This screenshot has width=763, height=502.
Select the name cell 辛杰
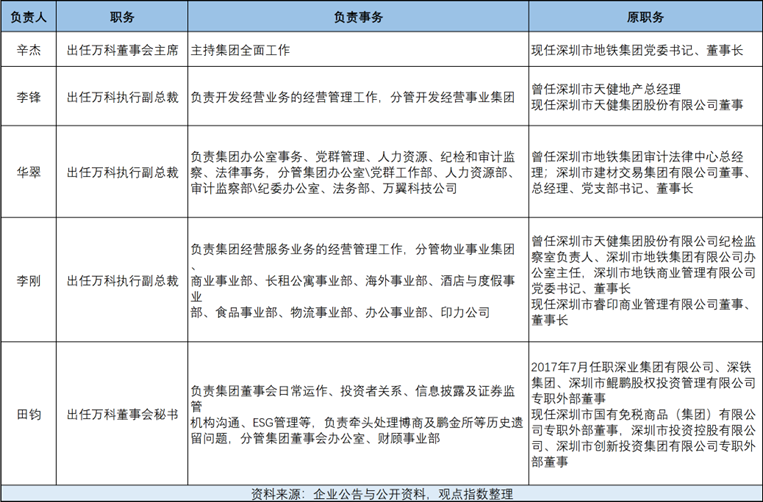pyautogui.click(x=28, y=50)
